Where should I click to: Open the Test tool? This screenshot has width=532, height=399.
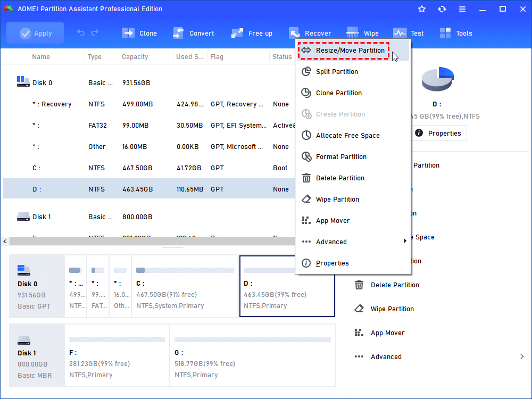coord(408,33)
